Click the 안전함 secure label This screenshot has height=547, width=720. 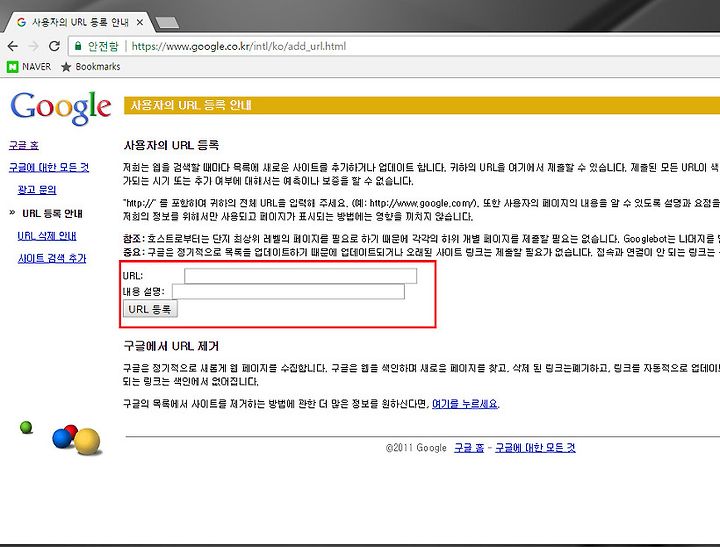pyautogui.click(x=103, y=46)
